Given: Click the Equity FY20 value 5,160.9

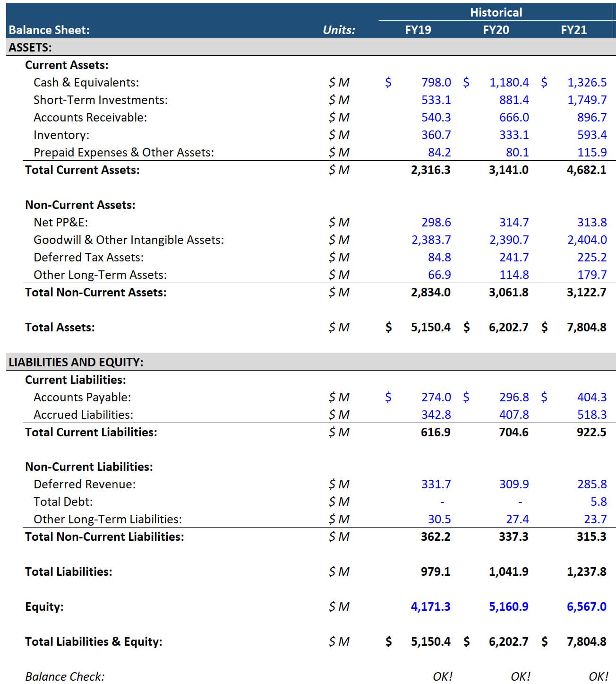Looking at the screenshot, I should tap(508, 606).
